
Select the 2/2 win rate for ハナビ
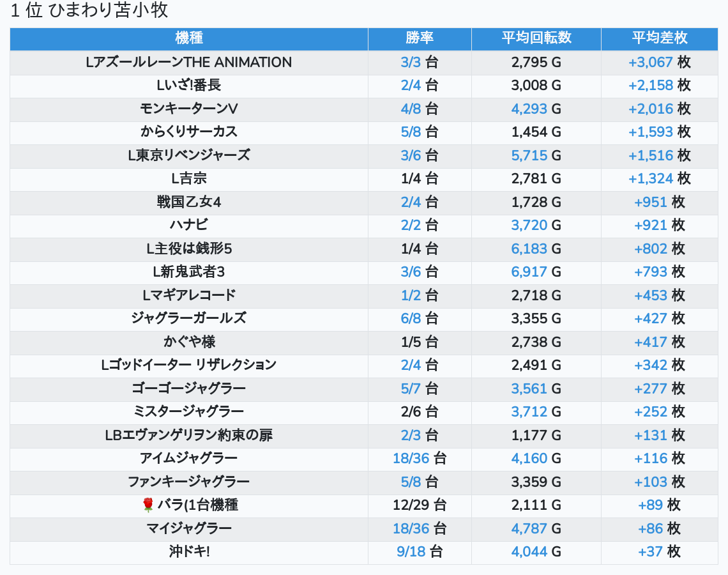[411, 226]
